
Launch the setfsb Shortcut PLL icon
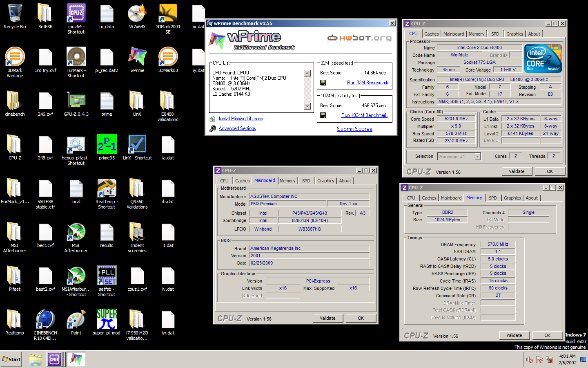107,281
